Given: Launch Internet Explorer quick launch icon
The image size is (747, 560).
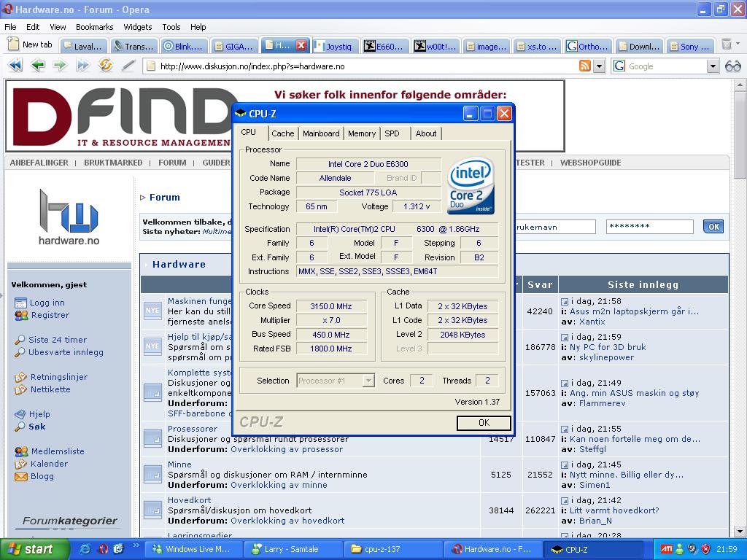Looking at the screenshot, I should (x=85, y=549).
